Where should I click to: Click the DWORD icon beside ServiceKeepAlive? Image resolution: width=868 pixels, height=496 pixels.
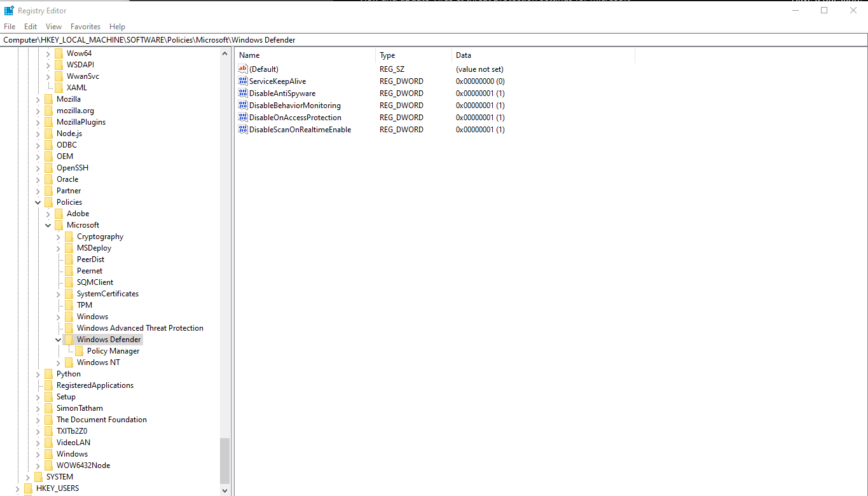(x=242, y=81)
